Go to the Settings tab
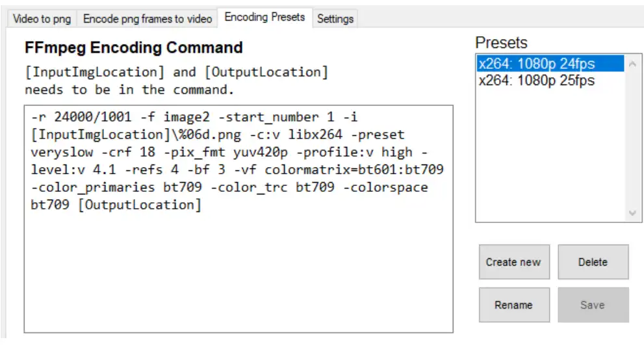 335,19
